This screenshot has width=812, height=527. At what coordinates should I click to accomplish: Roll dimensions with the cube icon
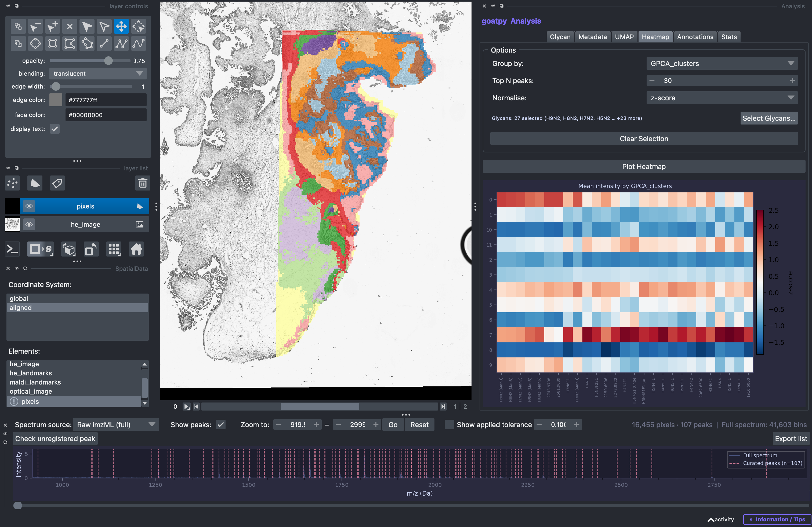69,249
